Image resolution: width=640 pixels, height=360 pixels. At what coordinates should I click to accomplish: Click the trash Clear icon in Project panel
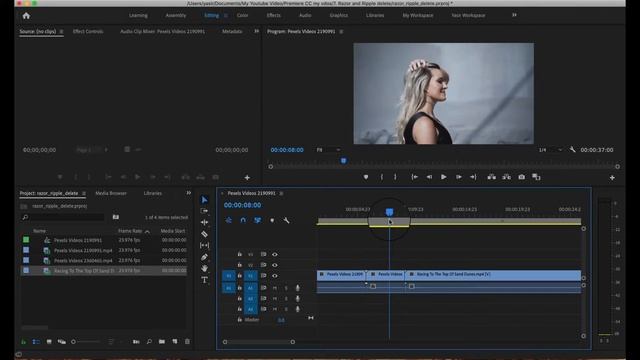click(187, 341)
